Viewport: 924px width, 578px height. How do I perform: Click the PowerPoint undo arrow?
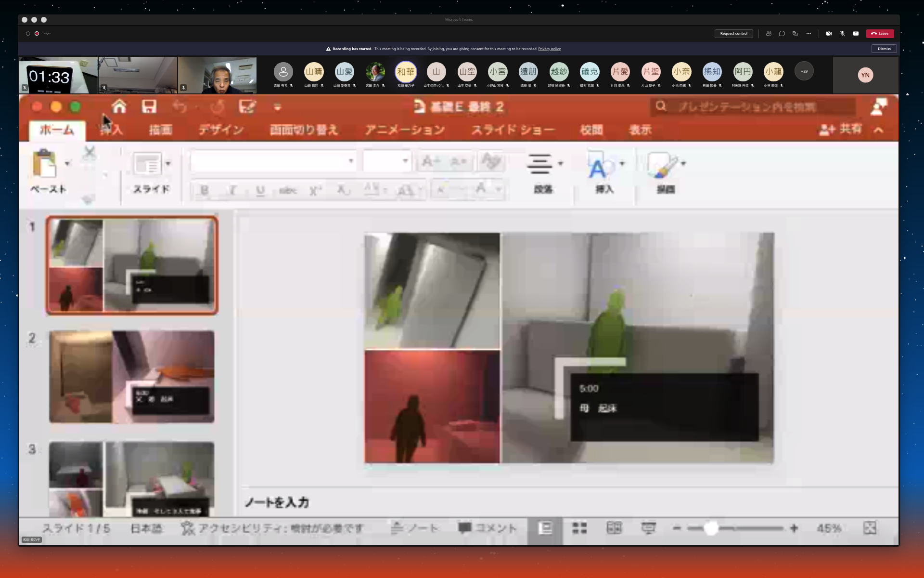coord(180,106)
